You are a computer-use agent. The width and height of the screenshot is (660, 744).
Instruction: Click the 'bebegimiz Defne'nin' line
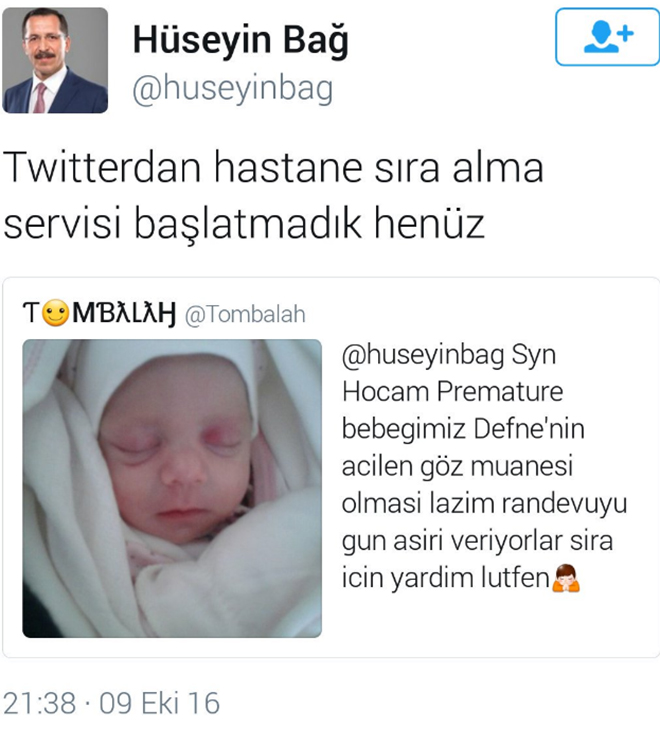click(463, 429)
